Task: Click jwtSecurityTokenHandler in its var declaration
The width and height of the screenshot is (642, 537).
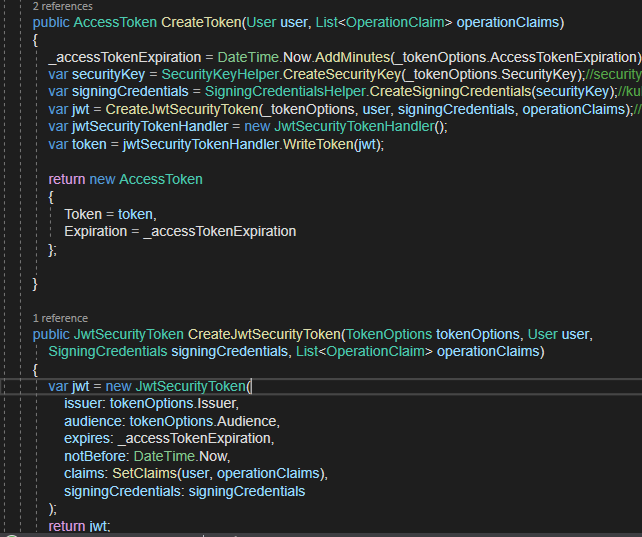Action: tap(150, 126)
